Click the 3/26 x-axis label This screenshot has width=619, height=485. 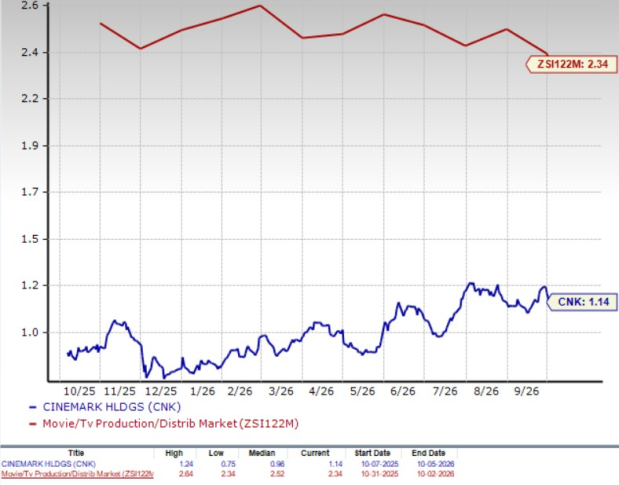[x=281, y=391]
